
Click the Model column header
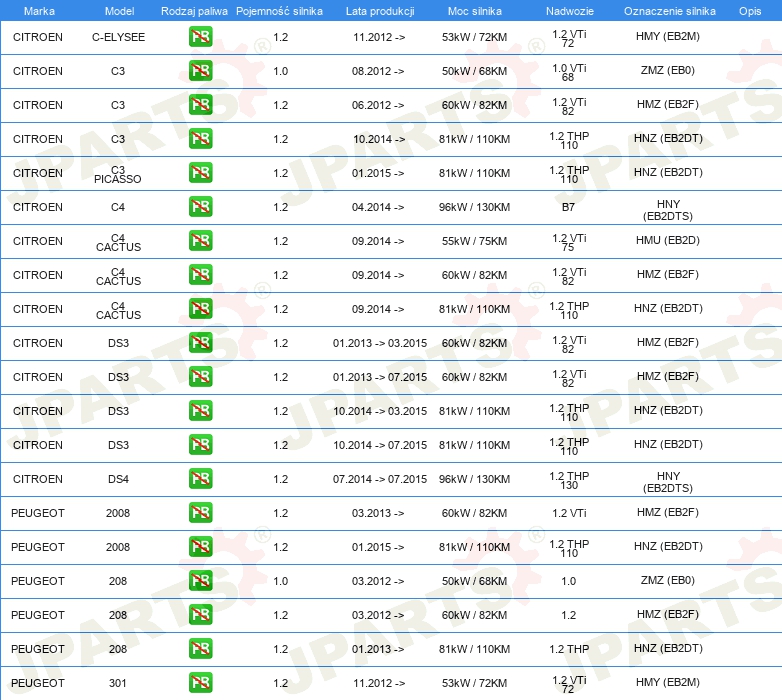coord(119,11)
